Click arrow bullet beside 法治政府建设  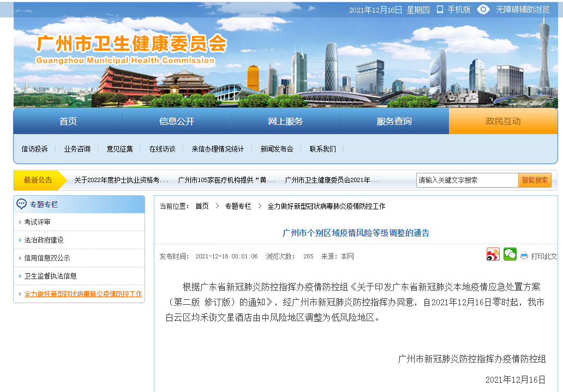pyautogui.click(x=20, y=240)
